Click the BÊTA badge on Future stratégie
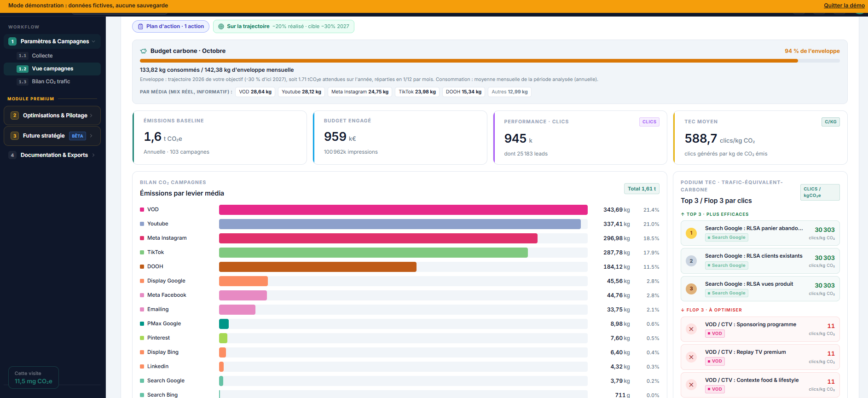The height and width of the screenshot is (398, 868). click(77, 136)
